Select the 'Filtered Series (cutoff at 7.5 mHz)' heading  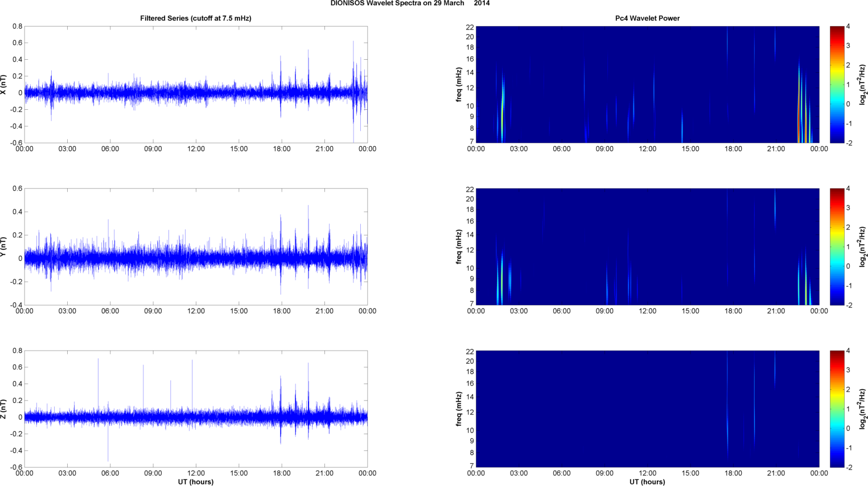coord(196,18)
